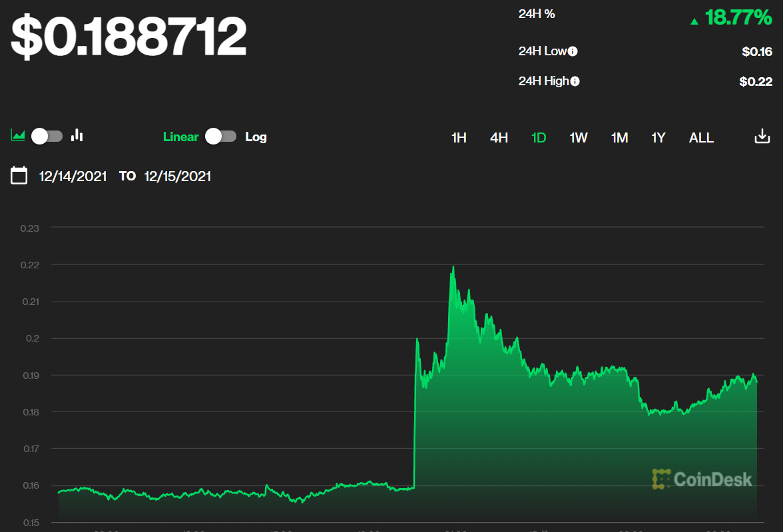Screen dimensions: 783x532
Task: Open the calendar date picker icon
Action: (19, 176)
